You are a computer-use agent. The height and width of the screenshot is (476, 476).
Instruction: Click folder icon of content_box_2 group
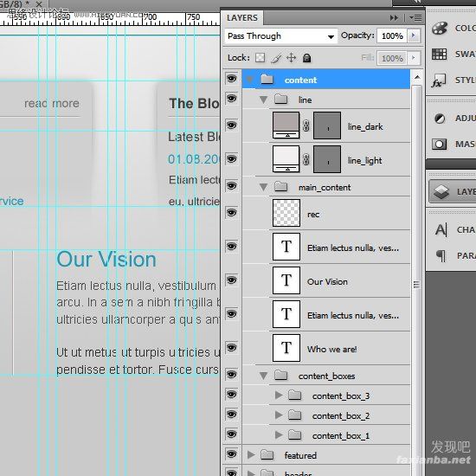tap(294, 415)
